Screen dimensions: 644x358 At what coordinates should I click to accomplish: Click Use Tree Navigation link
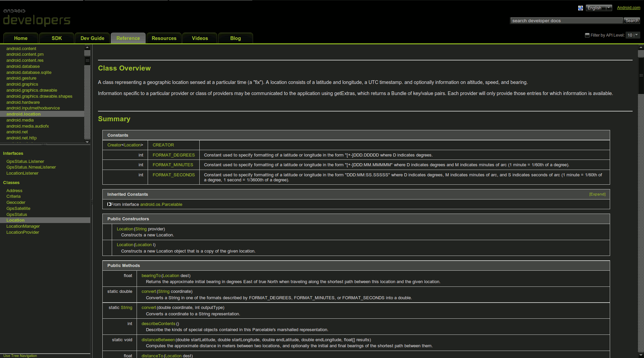pos(20,356)
